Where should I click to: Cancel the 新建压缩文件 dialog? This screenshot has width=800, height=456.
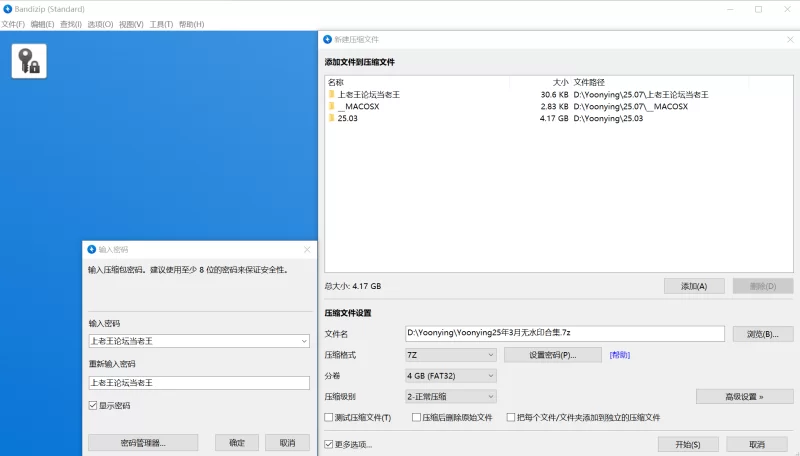(x=757, y=444)
